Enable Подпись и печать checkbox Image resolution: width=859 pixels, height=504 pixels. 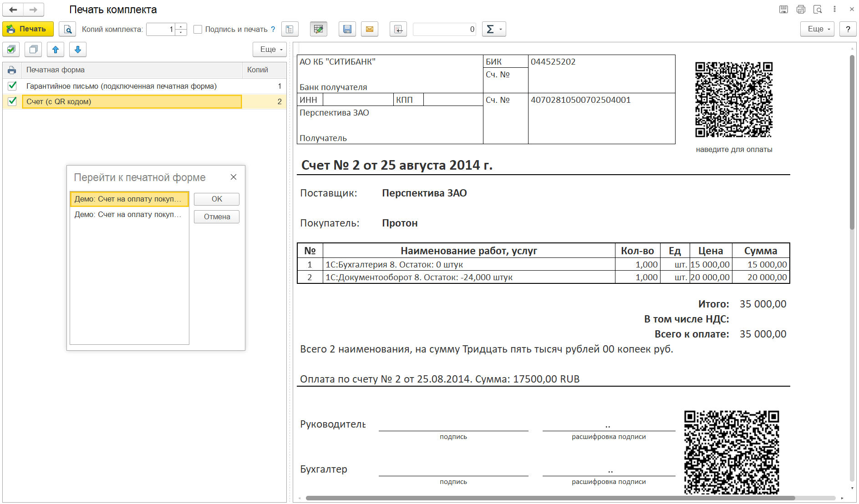[198, 29]
